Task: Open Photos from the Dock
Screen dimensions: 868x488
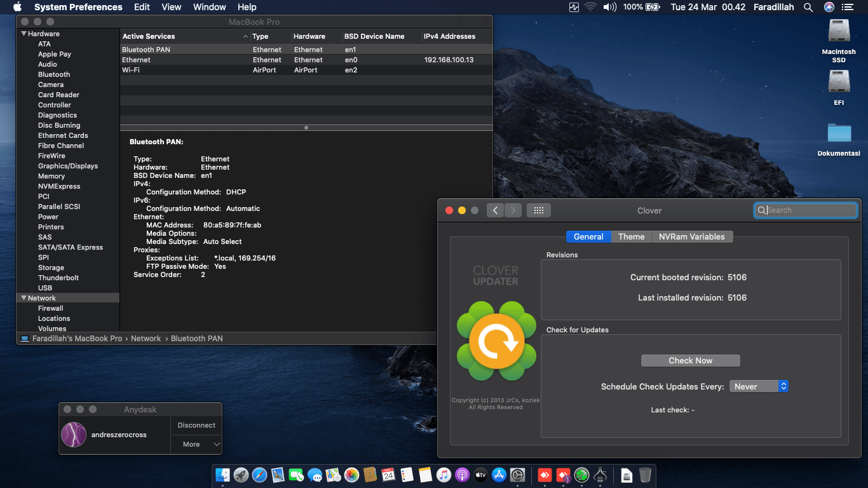Action: (x=351, y=475)
